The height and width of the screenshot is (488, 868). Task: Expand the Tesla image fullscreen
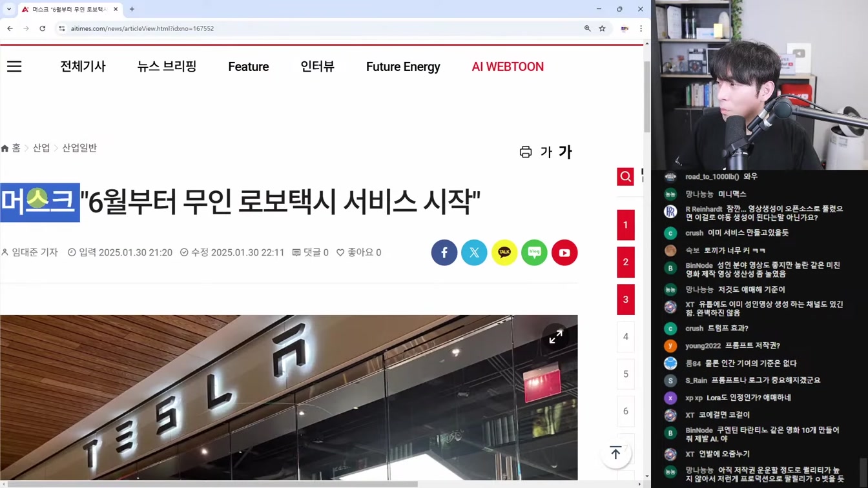(x=555, y=337)
